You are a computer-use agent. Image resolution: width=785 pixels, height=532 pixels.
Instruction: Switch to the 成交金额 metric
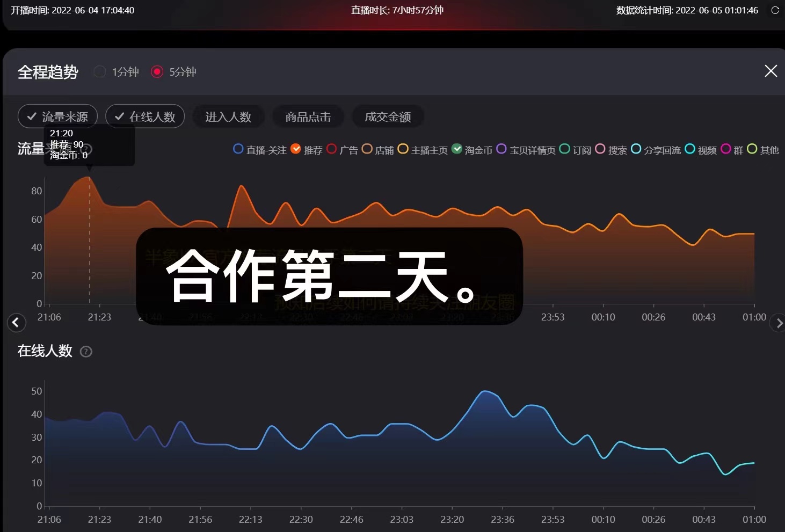(x=388, y=116)
